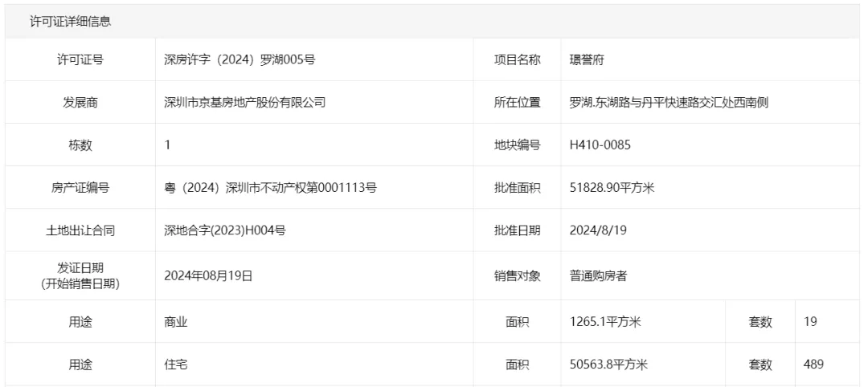Click the 许可证详细信息 section header

tap(71, 22)
